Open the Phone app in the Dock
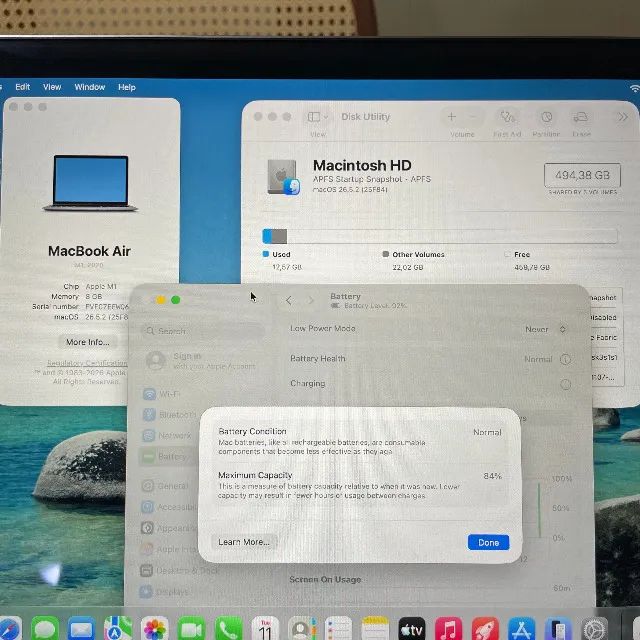Screen dimensions: 640x640 [x=228, y=629]
